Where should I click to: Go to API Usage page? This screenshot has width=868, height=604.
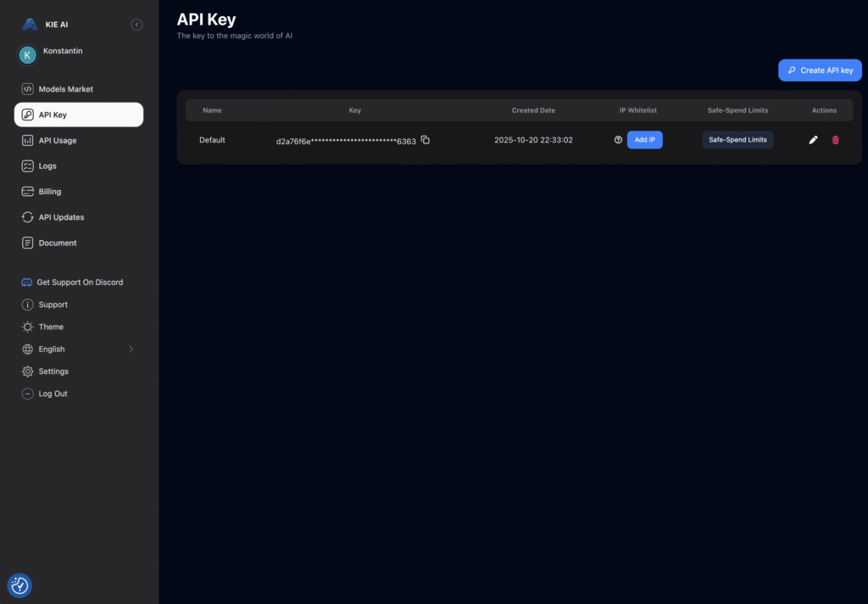tap(57, 141)
